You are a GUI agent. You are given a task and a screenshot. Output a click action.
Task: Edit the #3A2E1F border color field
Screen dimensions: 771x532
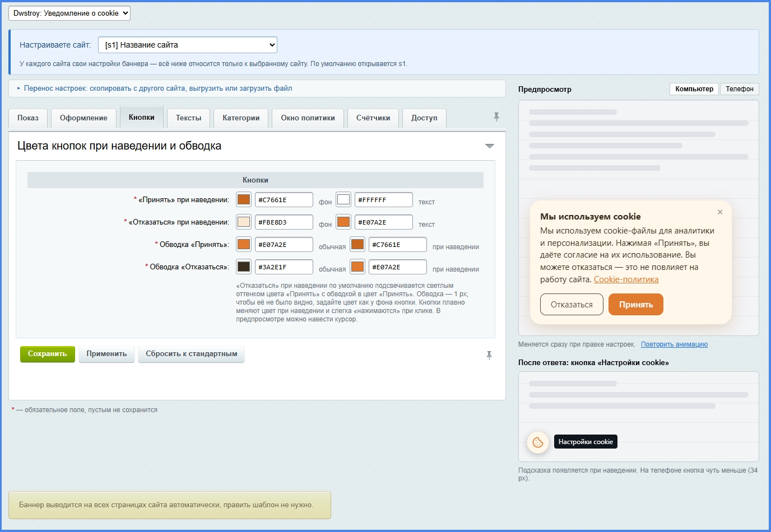(x=284, y=267)
